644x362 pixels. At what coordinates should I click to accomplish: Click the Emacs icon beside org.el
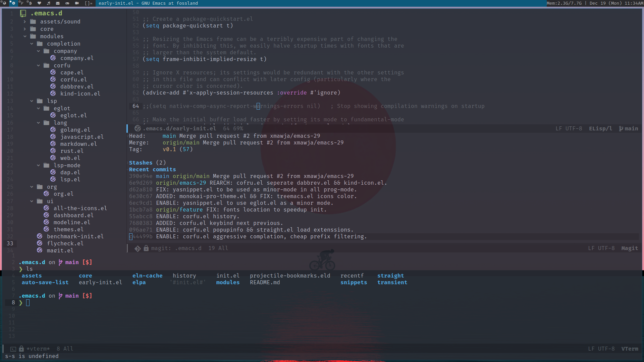pyautogui.click(x=46, y=194)
